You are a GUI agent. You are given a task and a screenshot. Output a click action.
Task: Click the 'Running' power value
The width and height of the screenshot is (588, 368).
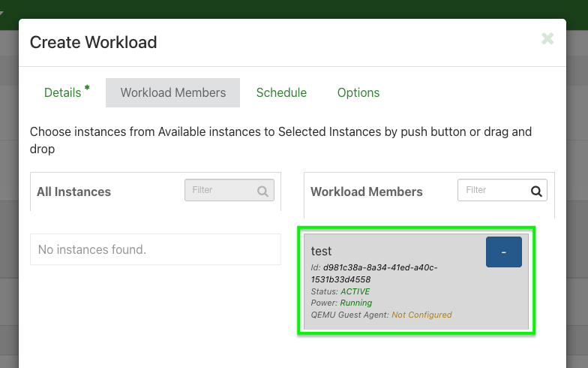pyautogui.click(x=355, y=303)
